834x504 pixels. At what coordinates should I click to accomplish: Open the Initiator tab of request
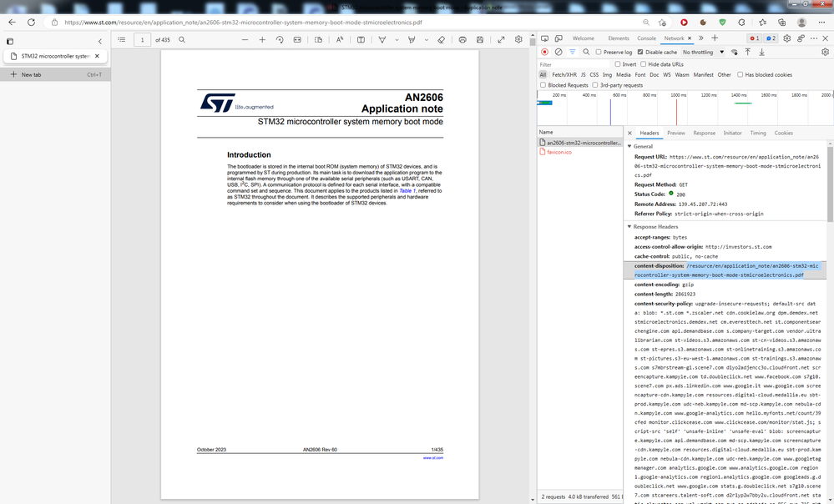click(x=732, y=133)
